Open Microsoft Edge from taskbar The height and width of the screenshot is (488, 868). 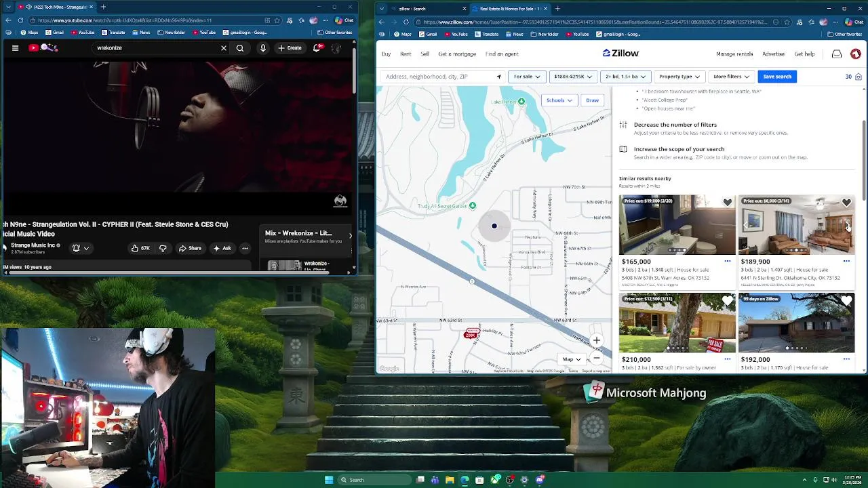point(465,480)
